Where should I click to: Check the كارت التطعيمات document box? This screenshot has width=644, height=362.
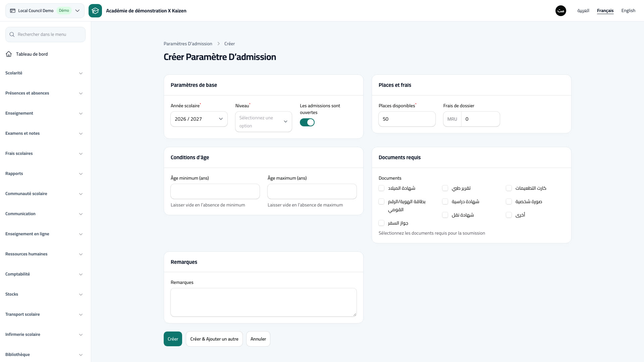(509, 188)
